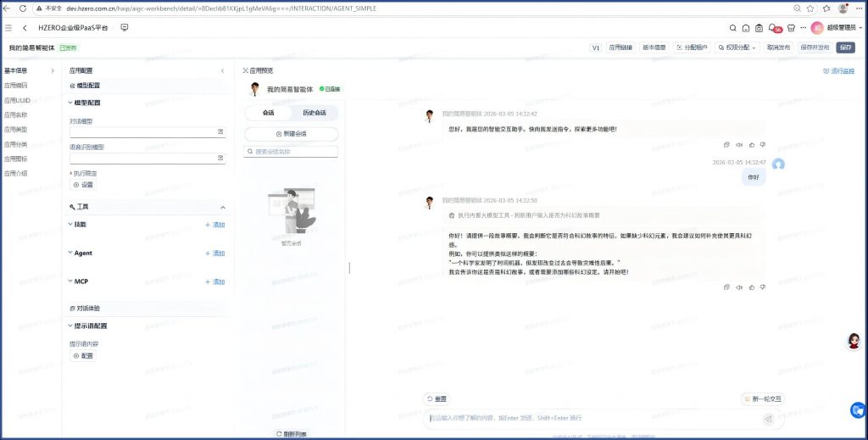
Task: Click the 保存 button
Action: click(847, 47)
